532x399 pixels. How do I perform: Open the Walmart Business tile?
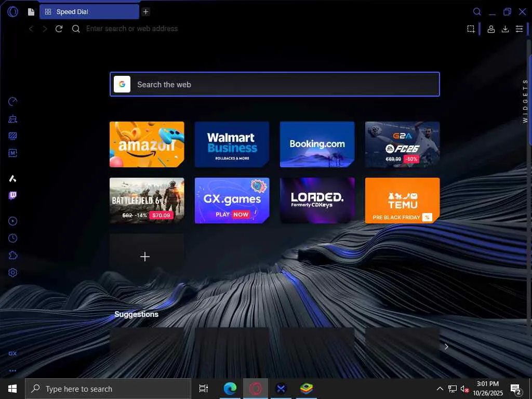[232, 144]
